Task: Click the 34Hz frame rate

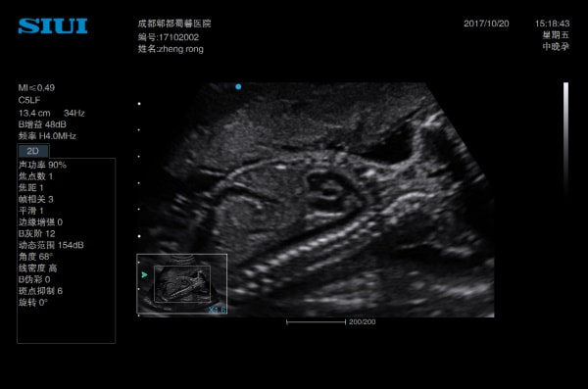Action: tap(74, 113)
